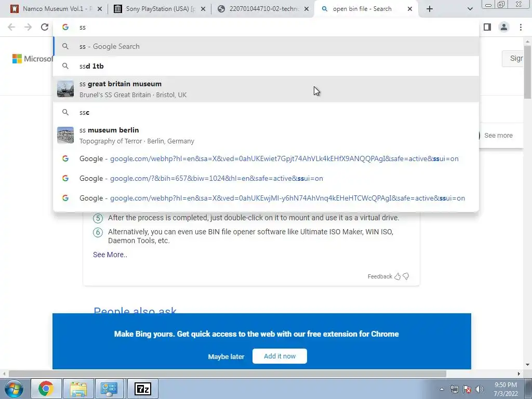Click step 6 text about BIN file openers
532x399 pixels.
pyautogui.click(x=250, y=236)
